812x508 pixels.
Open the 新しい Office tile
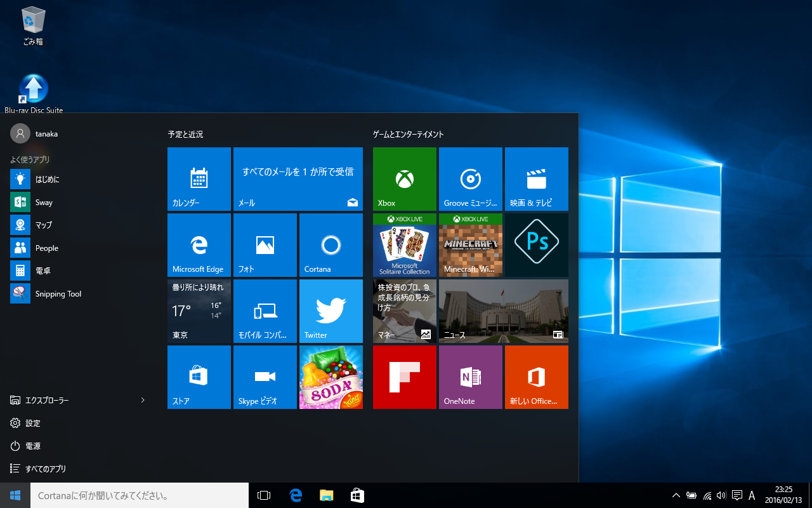click(537, 377)
